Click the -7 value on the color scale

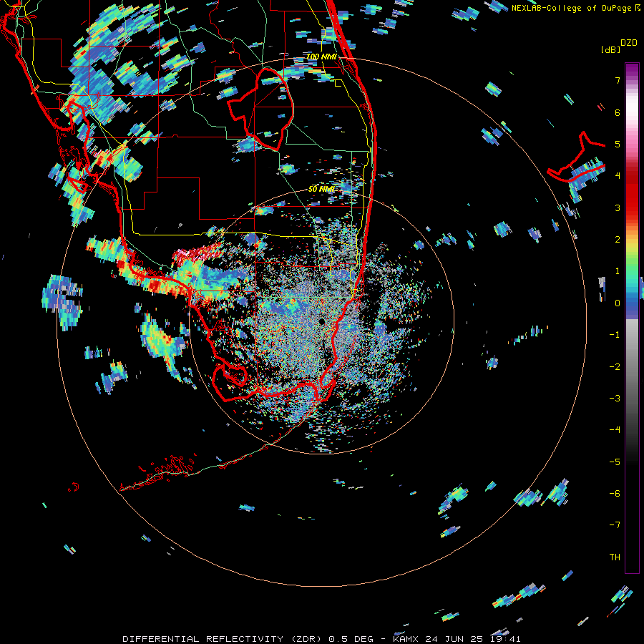click(x=615, y=525)
